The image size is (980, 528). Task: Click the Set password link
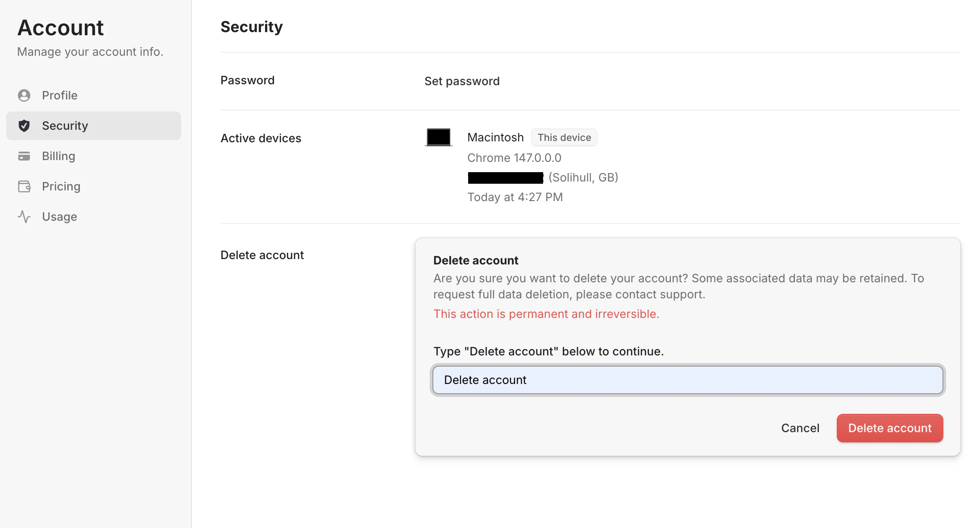462,81
